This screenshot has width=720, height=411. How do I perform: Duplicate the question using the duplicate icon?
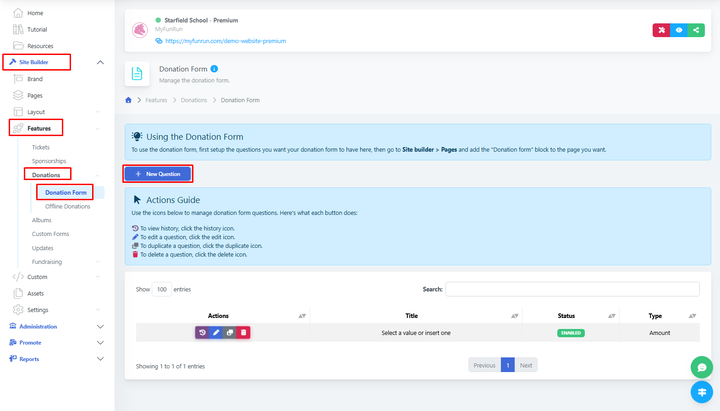(x=229, y=332)
